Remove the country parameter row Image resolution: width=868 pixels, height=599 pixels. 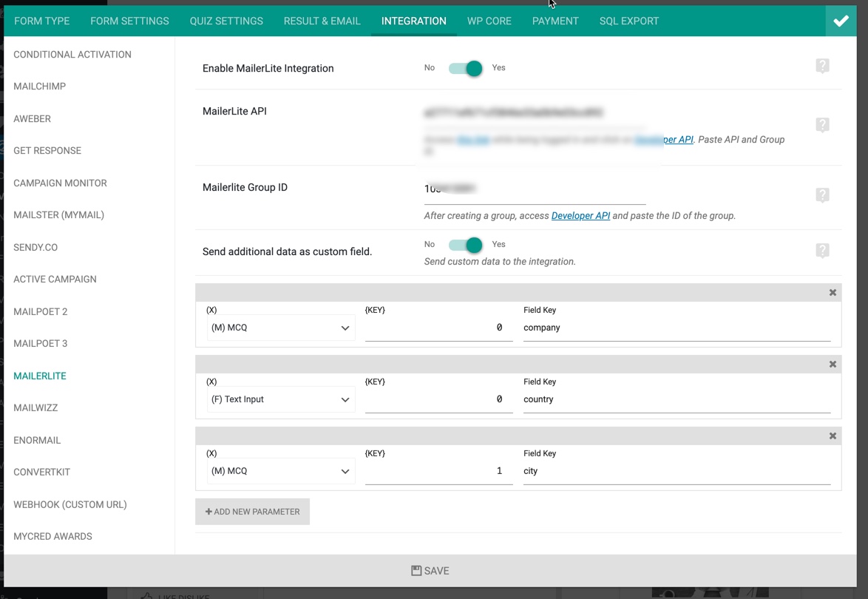coord(832,365)
